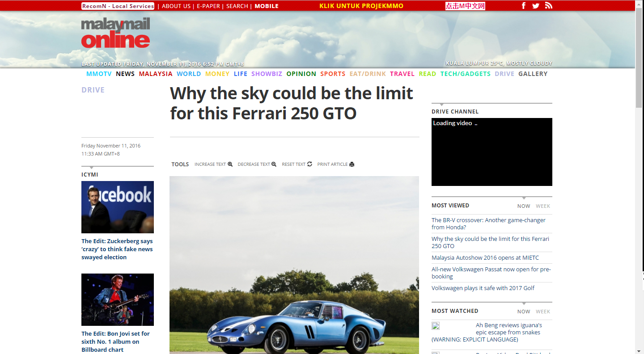This screenshot has height=354, width=644.
Task: Open RecomN - Local Services link
Action: click(x=118, y=6)
